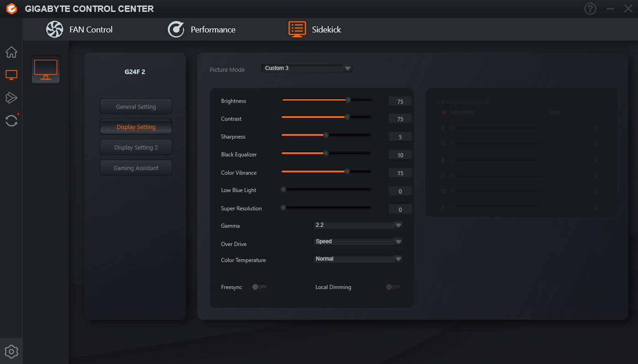Open Display Setting 2 page

coord(136,147)
